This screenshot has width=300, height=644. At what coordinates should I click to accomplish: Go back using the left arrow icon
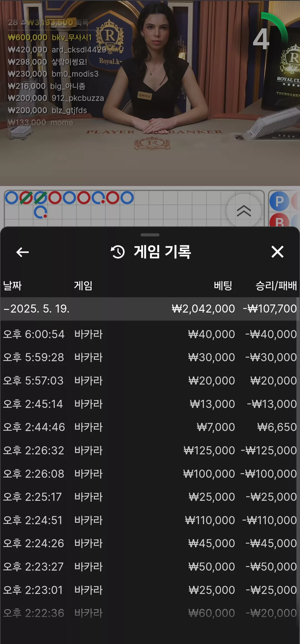[x=22, y=252]
